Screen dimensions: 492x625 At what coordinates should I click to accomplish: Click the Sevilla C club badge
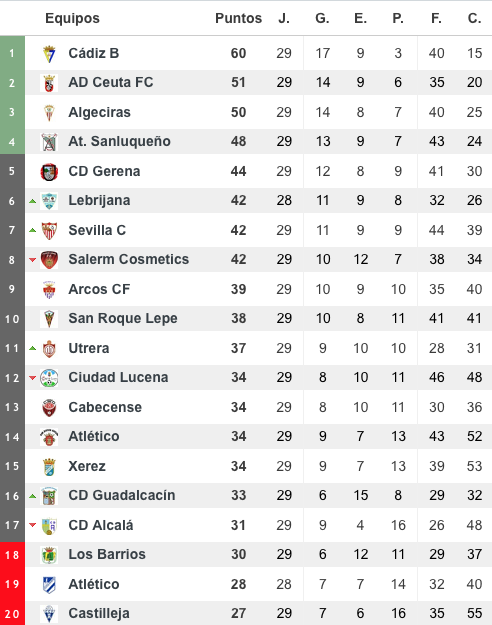[x=49, y=230]
